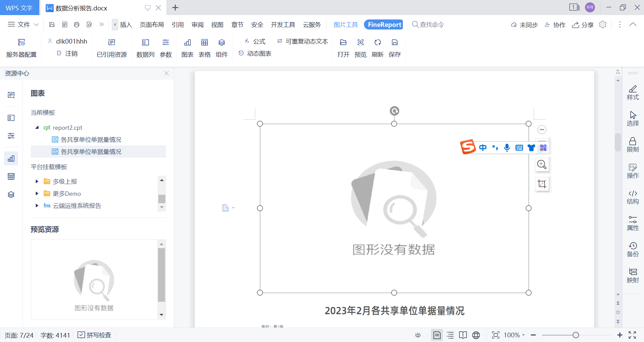Click the zoom in plus button
Image resolution: width=644 pixels, height=342 pixels.
pos(620,335)
